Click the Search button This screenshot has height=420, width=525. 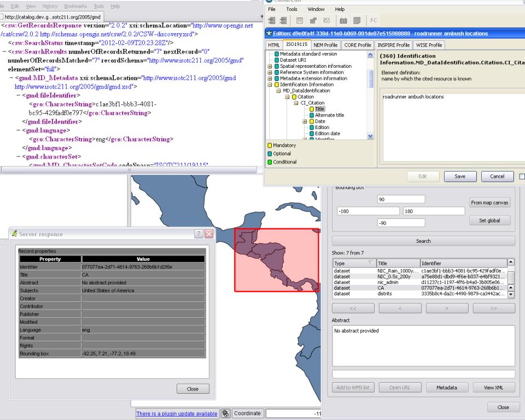click(423, 241)
